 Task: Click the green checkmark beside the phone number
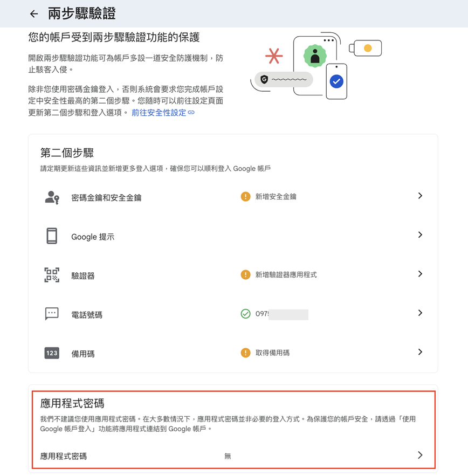click(x=245, y=314)
